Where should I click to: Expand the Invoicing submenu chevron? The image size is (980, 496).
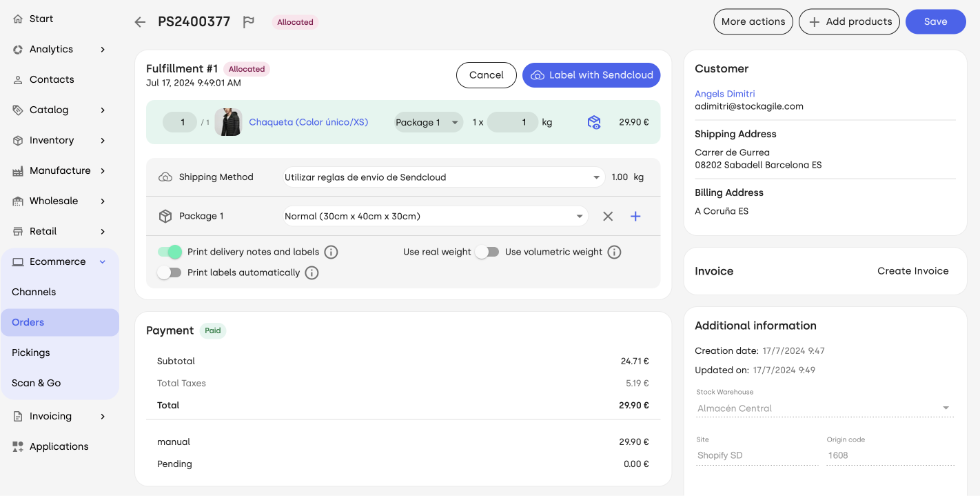[x=103, y=416]
